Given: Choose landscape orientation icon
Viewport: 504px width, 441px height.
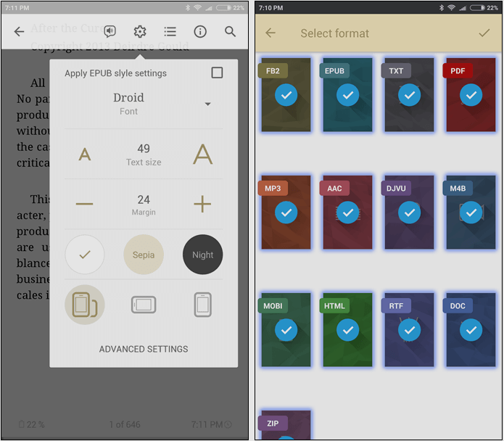Looking at the screenshot, I should 144,305.
